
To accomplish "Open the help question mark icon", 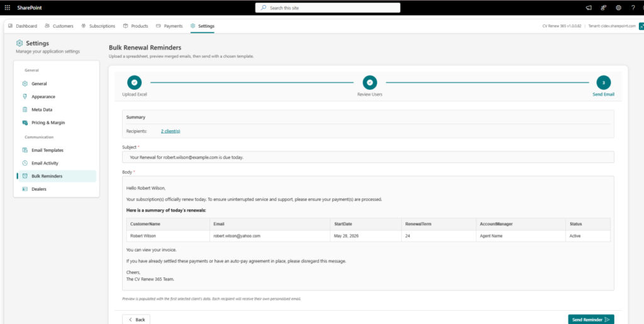I will [633, 8].
